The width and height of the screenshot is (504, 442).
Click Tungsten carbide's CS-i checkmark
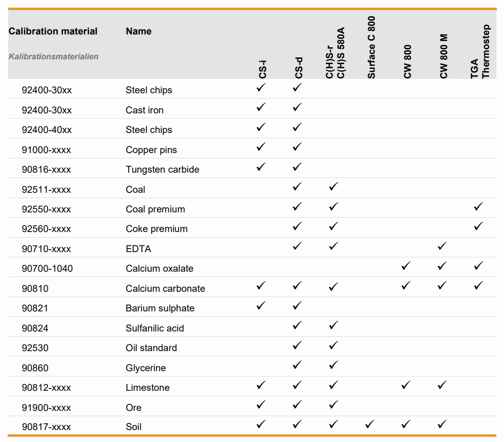[x=261, y=167]
